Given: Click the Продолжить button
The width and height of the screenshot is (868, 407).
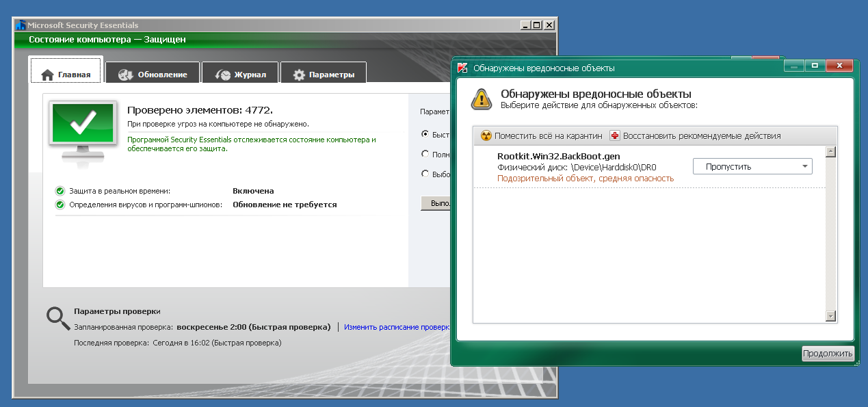Looking at the screenshot, I should point(828,354).
